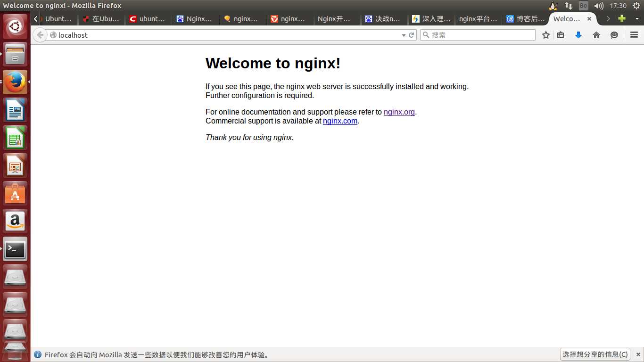
Task: Launch LibreOffice Calc from the dock
Action: (x=16, y=138)
